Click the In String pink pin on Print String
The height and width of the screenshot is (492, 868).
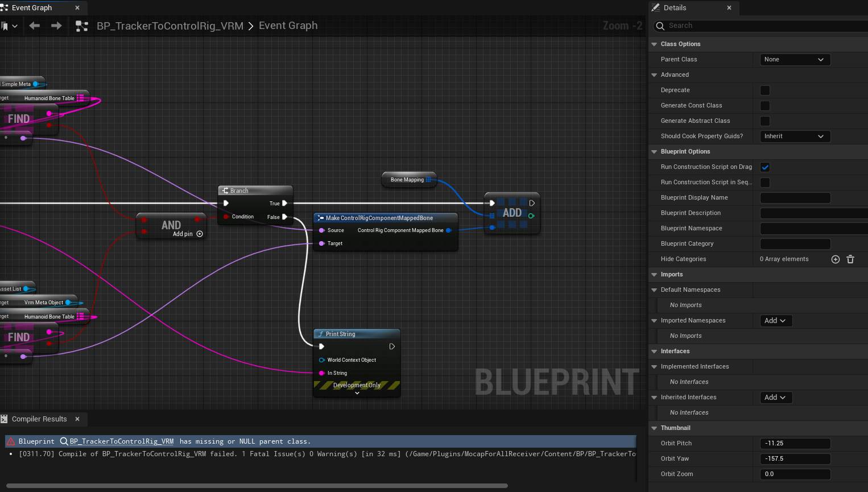(322, 374)
